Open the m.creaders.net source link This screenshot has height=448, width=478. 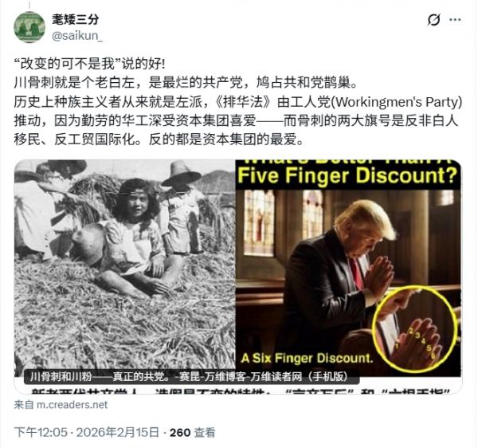tap(61, 405)
